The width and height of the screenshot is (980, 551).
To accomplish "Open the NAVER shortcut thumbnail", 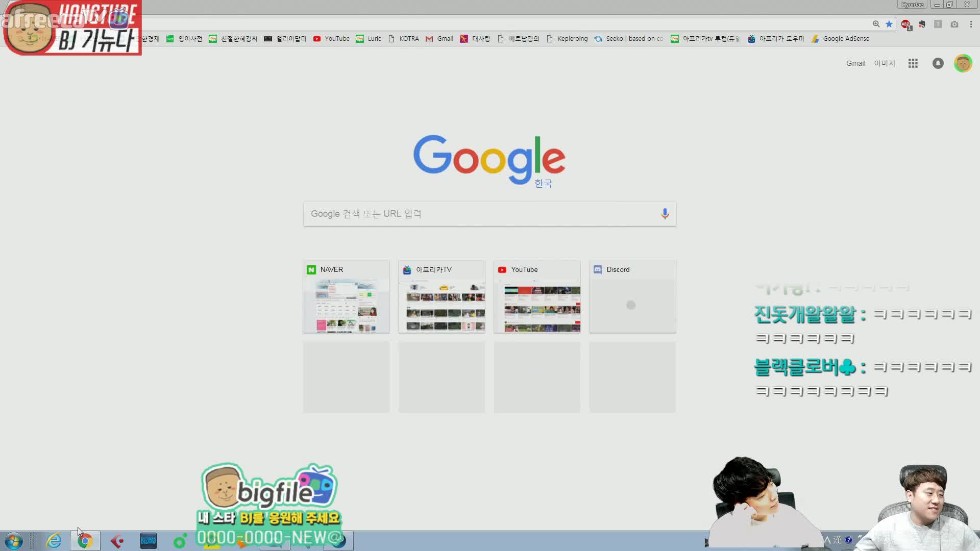I will [346, 297].
